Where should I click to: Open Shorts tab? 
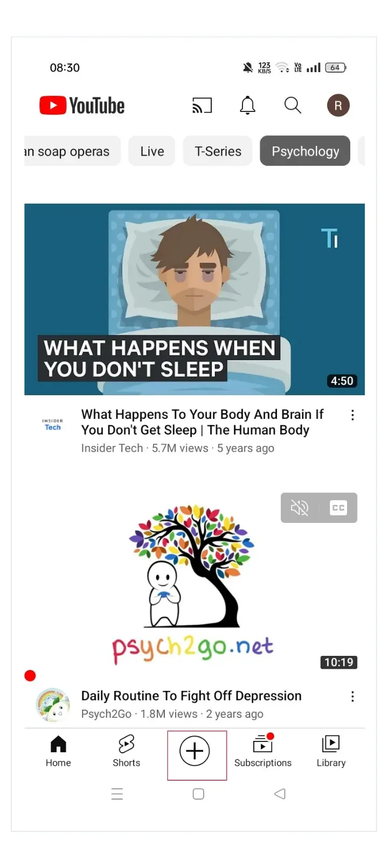127,751
